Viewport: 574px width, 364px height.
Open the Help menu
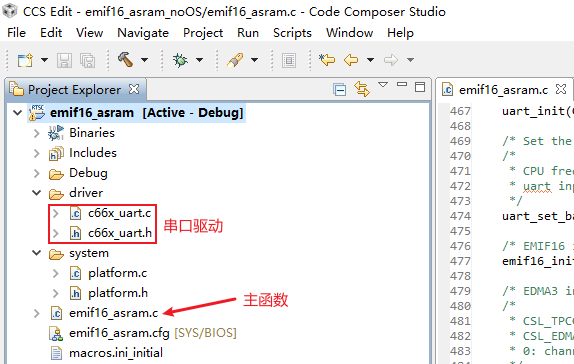coord(400,33)
